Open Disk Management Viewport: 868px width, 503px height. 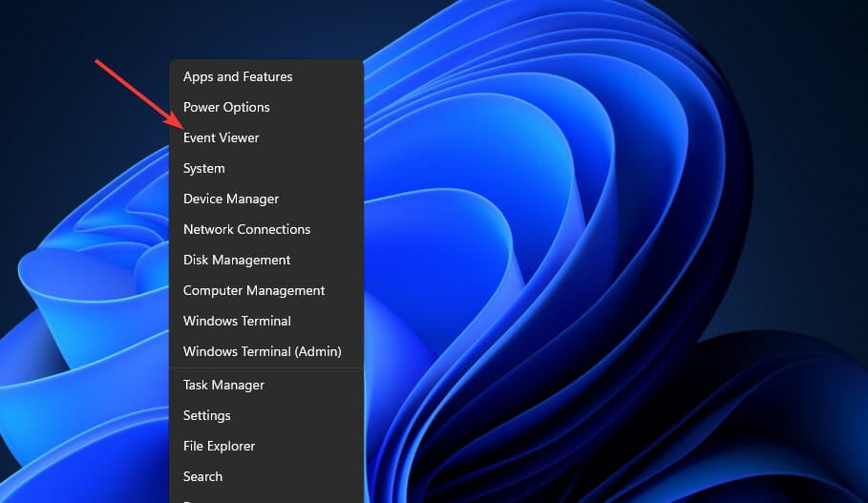point(266,260)
